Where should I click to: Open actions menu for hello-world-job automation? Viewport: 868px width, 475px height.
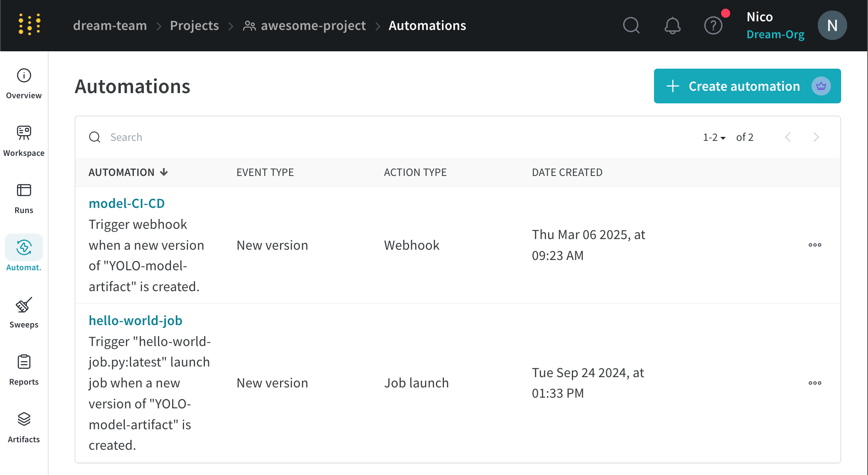815,383
